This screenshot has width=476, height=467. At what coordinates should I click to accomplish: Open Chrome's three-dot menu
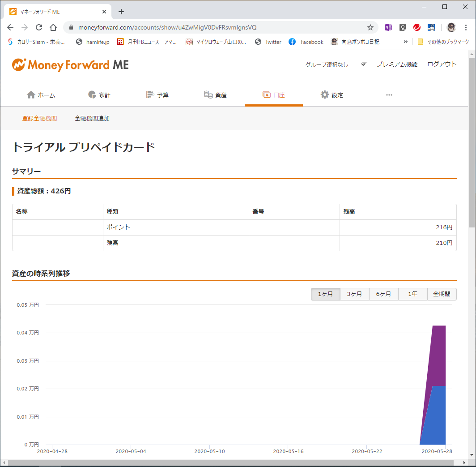pyautogui.click(x=466, y=27)
